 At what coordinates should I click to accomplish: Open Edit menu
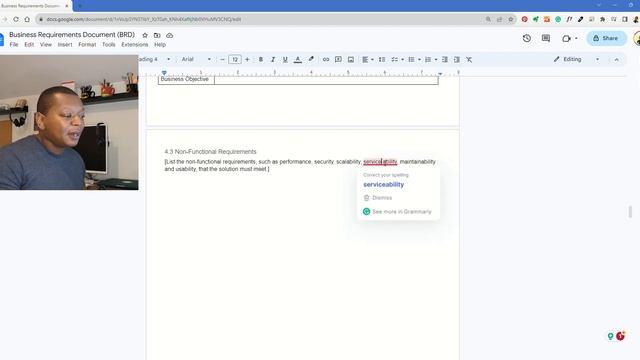coord(29,44)
